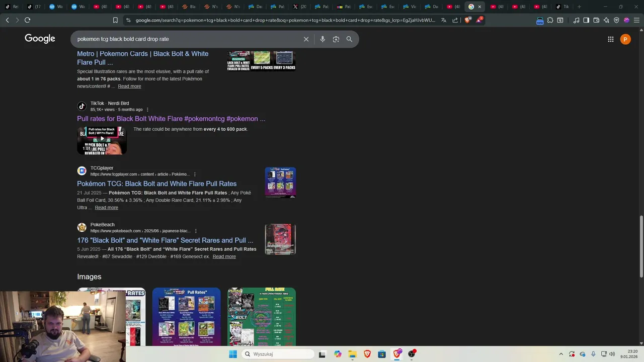The image size is (644, 362).
Task: Open Brave main hamburger menu
Action: click(636, 20)
